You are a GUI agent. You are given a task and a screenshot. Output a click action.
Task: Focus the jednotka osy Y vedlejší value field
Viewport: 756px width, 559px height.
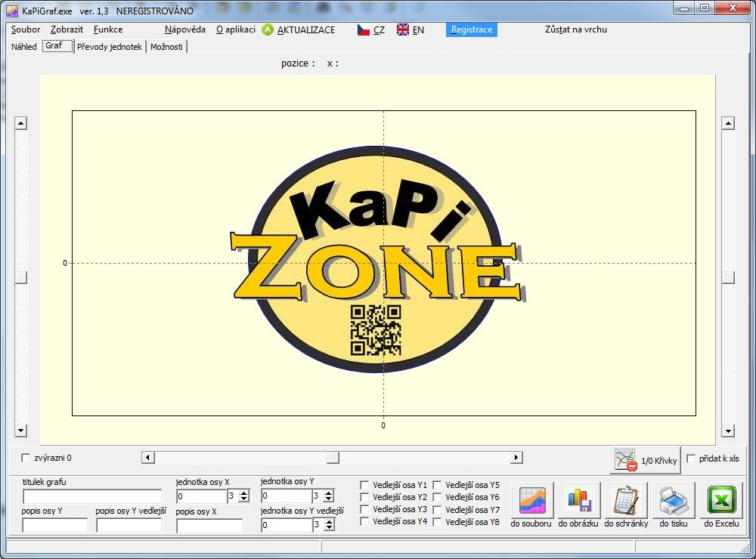pyautogui.click(x=287, y=525)
